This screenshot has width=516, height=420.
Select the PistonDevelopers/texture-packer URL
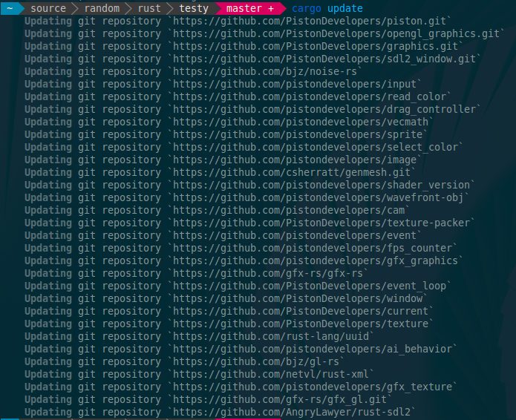pyautogui.click(x=321, y=223)
